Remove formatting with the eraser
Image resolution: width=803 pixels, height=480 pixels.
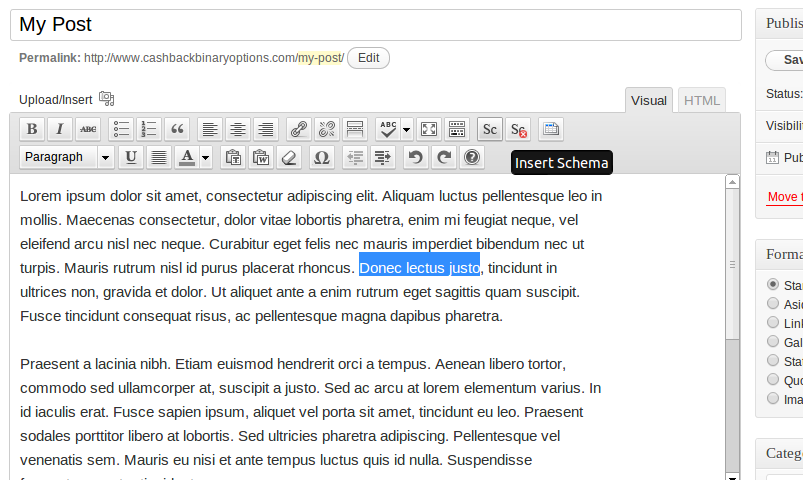[x=289, y=157]
